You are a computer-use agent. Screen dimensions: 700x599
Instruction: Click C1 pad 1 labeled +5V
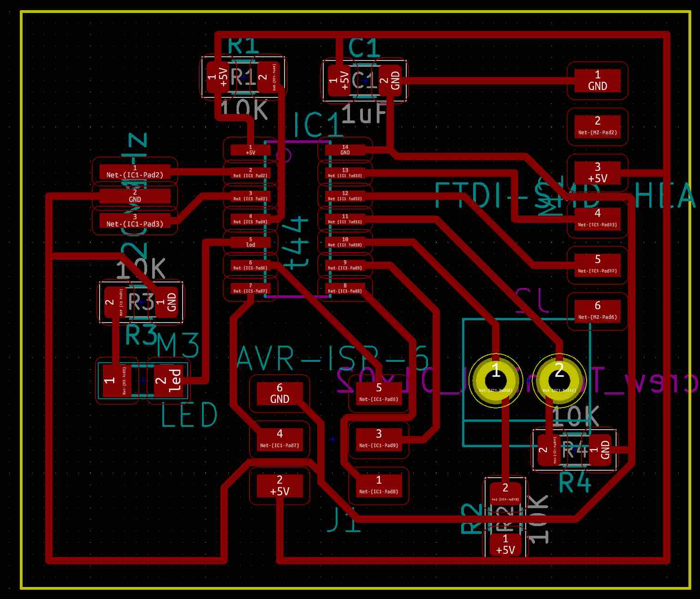pos(339,81)
